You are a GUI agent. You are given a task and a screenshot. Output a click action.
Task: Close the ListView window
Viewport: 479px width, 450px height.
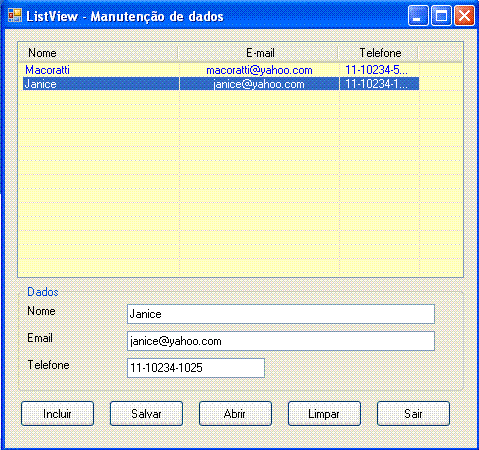[x=464, y=15]
